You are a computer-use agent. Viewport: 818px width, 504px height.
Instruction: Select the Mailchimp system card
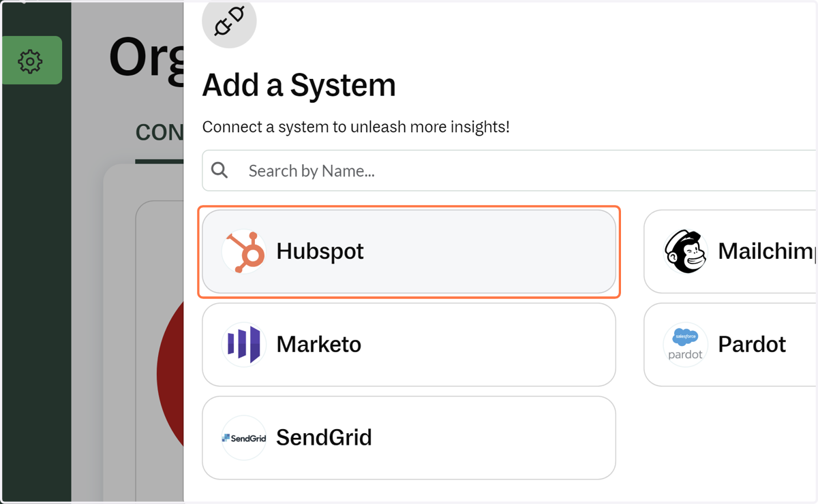[731, 251]
